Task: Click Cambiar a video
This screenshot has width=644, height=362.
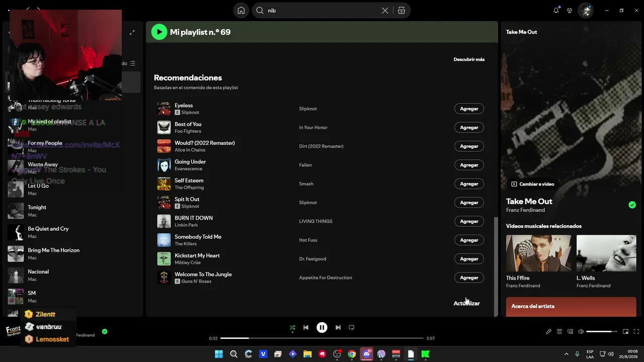Action: pos(533,184)
